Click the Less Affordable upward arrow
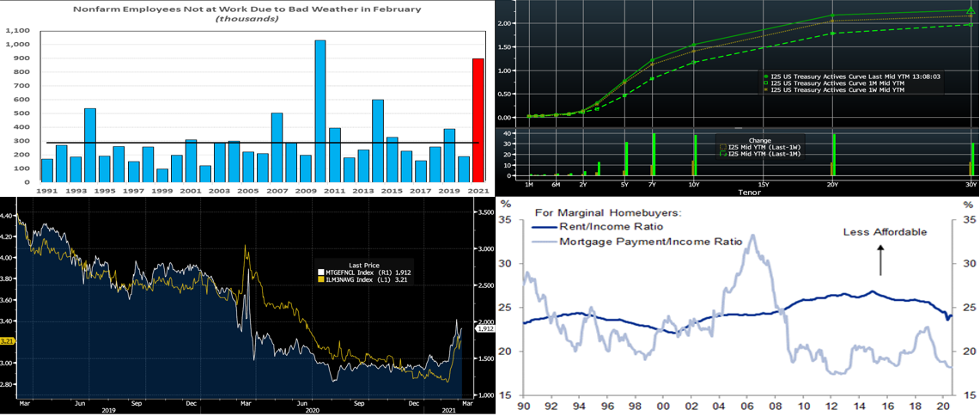 (x=880, y=260)
